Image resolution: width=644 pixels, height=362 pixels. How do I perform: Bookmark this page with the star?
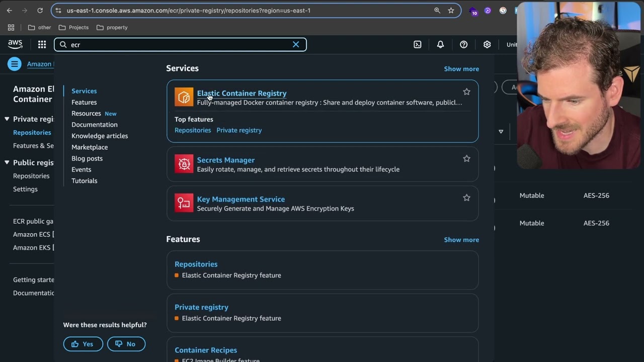coord(451,10)
